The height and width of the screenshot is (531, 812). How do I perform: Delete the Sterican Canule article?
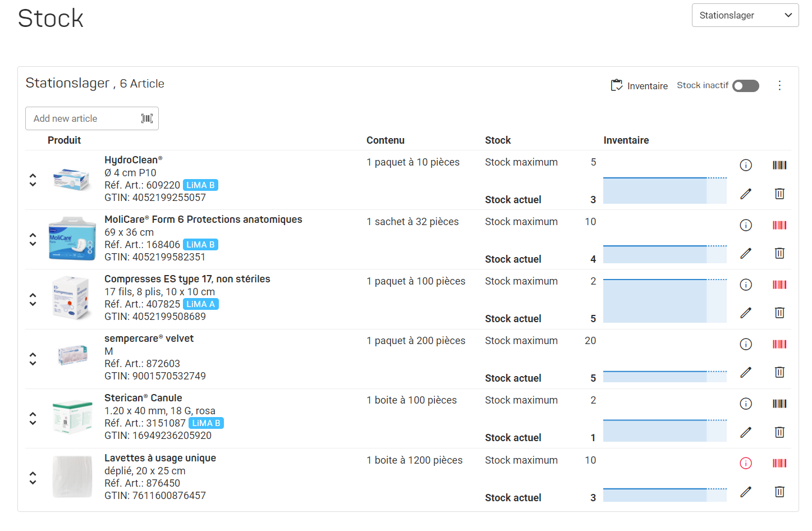tap(779, 432)
